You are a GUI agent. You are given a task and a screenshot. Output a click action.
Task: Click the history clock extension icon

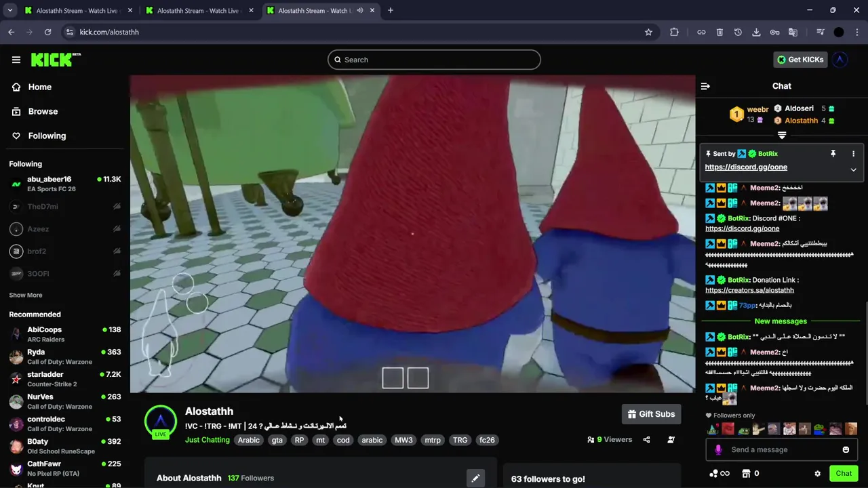pos(738,32)
